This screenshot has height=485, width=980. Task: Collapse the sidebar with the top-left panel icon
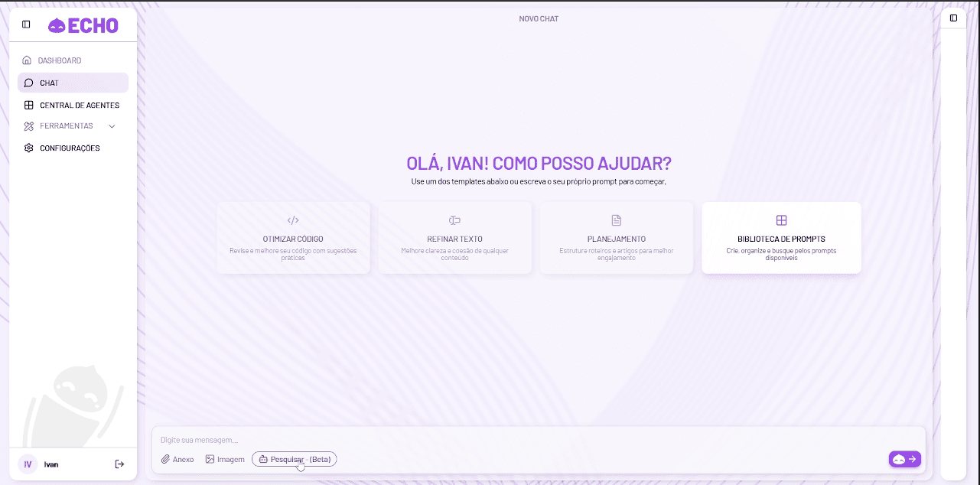(x=25, y=24)
